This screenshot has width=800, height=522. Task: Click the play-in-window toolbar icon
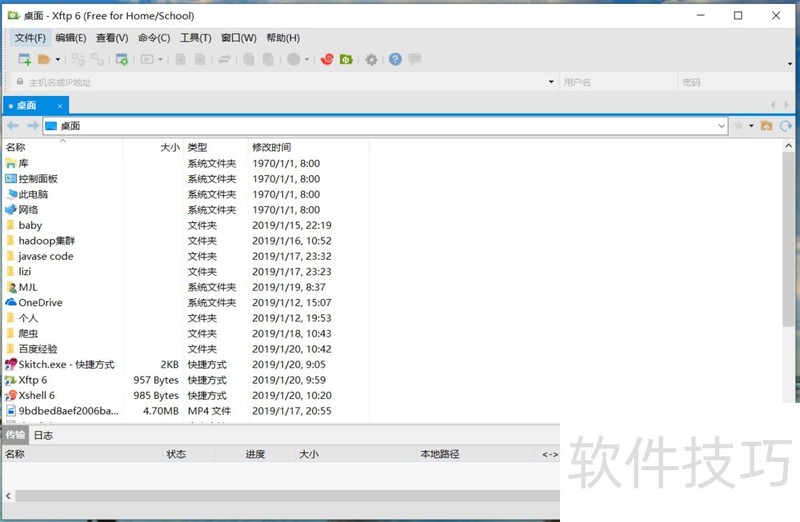coord(147,59)
